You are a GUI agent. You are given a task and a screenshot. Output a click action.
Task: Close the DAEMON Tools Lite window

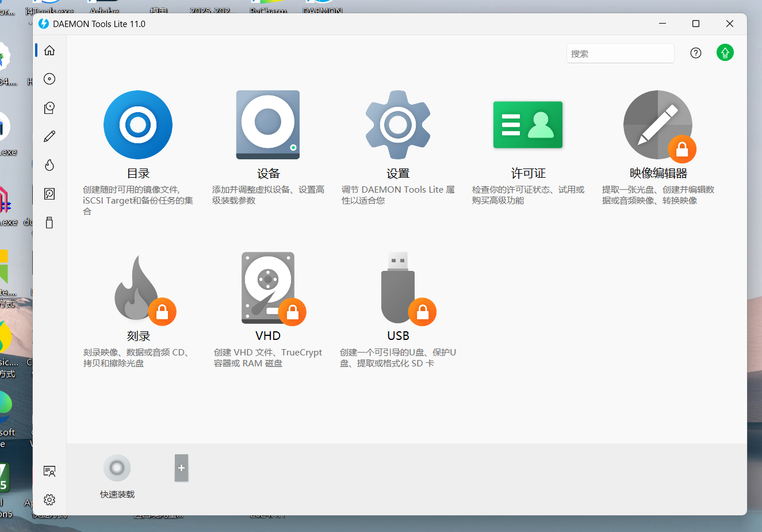(x=730, y=24)
